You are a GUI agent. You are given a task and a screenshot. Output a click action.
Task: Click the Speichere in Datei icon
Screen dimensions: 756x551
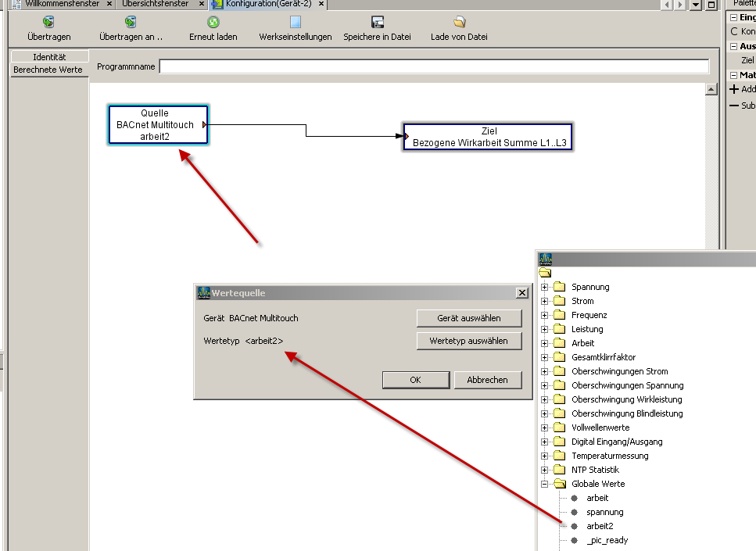point(377,23)
